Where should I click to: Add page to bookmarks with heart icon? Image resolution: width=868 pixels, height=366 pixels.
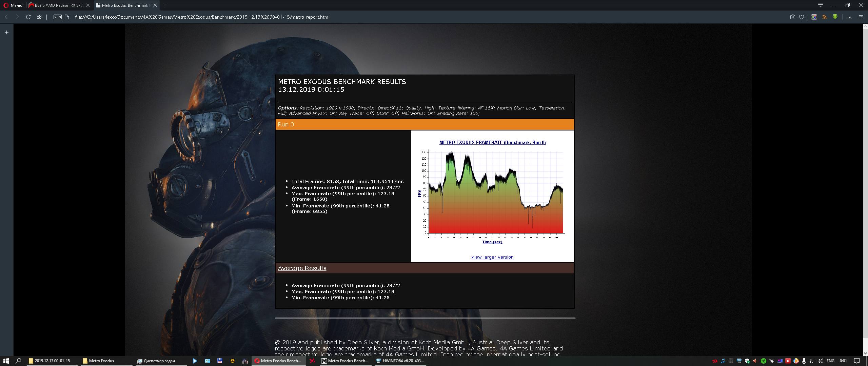tap(802, 17)
